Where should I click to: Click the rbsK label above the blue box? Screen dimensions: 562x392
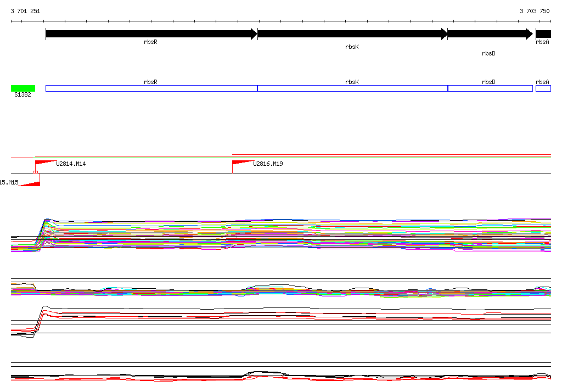[352, 82]
